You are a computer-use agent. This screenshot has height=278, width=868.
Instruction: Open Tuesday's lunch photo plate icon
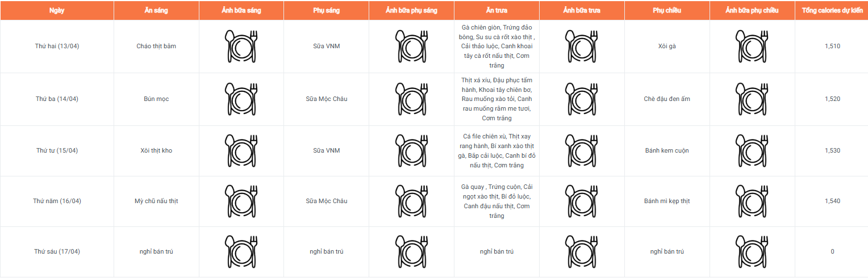(582, 99)
